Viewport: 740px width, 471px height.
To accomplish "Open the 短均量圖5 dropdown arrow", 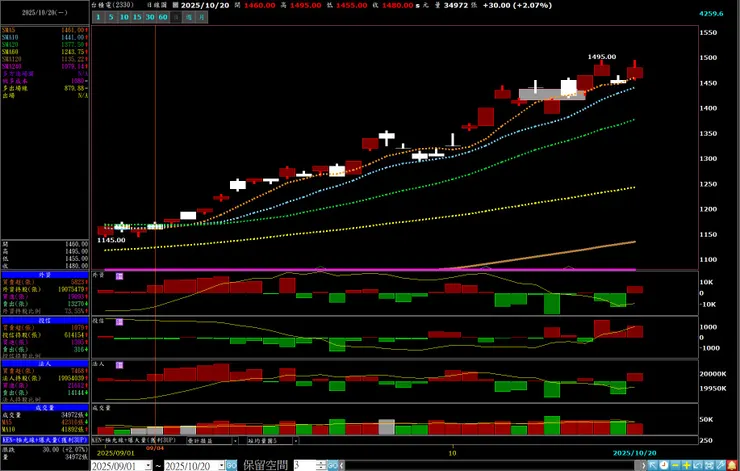I will (296, 441).
